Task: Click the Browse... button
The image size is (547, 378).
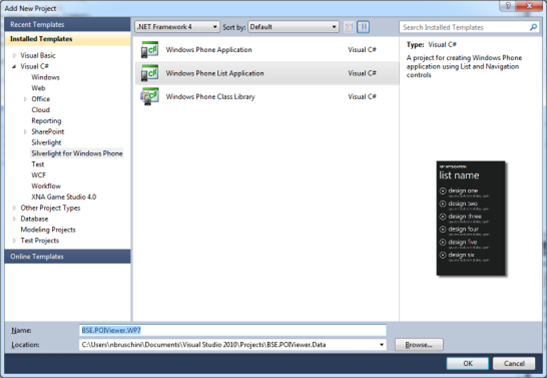Action: [419, 345]
